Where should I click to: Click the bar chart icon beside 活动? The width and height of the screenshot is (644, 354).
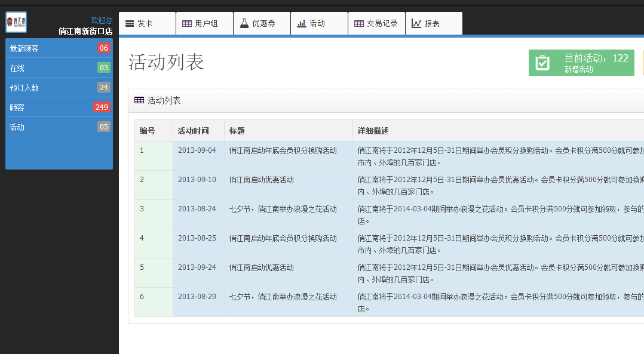coord(302,24)
